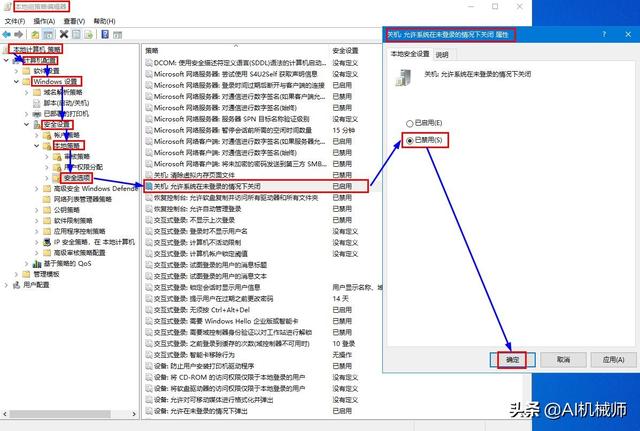Screen dimensions: 640x431
Task: Click the 已部署的打印机 printer icon
Action: 37,114
